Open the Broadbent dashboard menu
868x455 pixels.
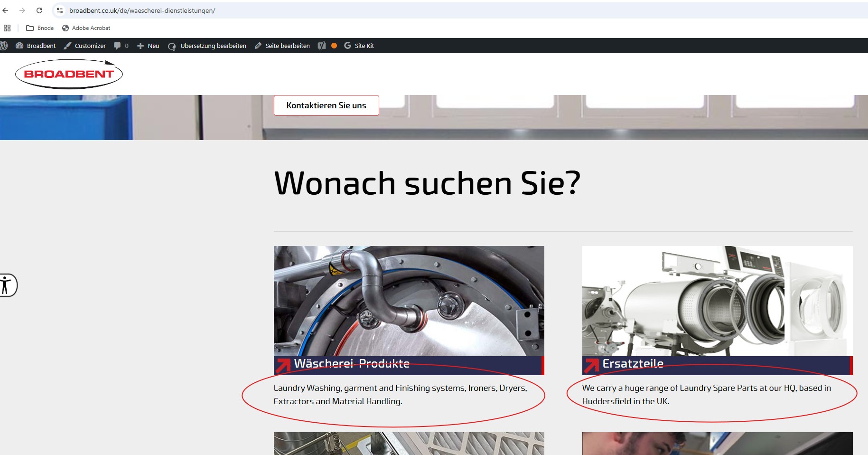(36, 46)
